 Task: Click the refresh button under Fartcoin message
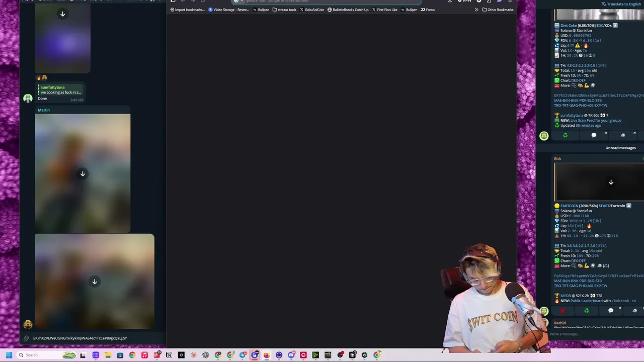click(x=586, y=311)
